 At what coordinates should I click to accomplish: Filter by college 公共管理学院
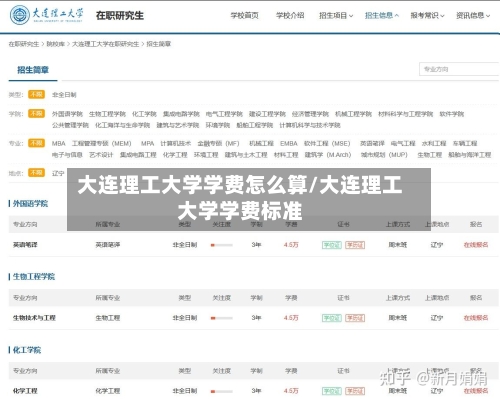pyautogui.click(x=70, y=125)
